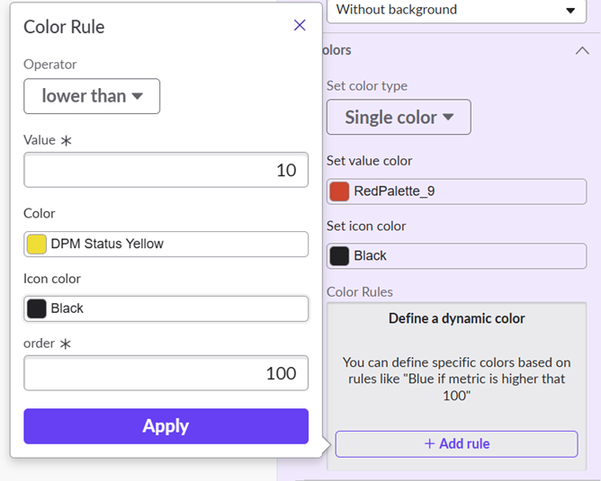
Task: Click the plus icon on Add rule
Action: (429, 443)
